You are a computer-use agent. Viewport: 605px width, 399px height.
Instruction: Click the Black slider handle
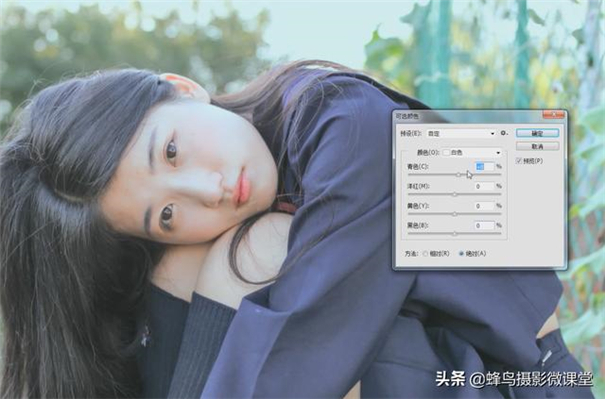coord(455,233)
